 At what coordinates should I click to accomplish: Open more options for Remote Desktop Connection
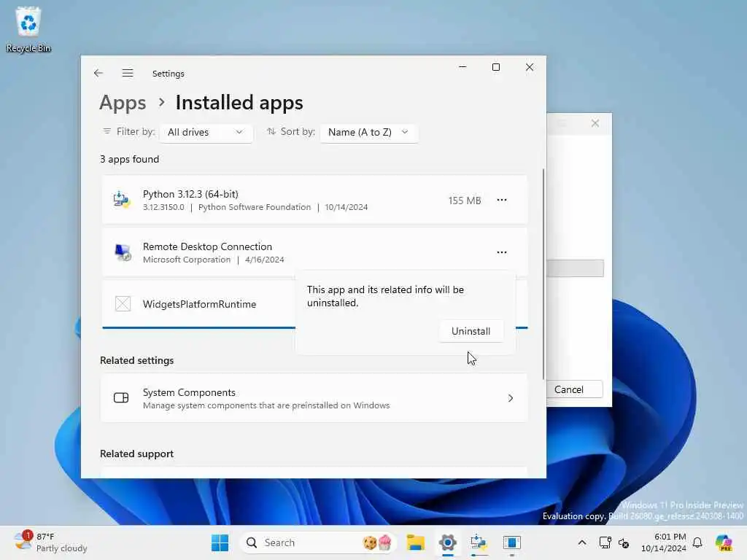pyautogui.click(x=502, y=252)
